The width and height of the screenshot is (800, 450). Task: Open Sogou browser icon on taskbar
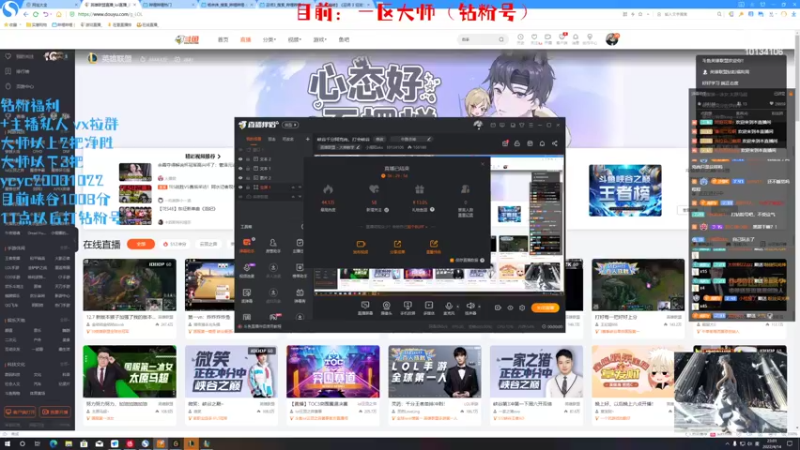click(x=145, y=444)
